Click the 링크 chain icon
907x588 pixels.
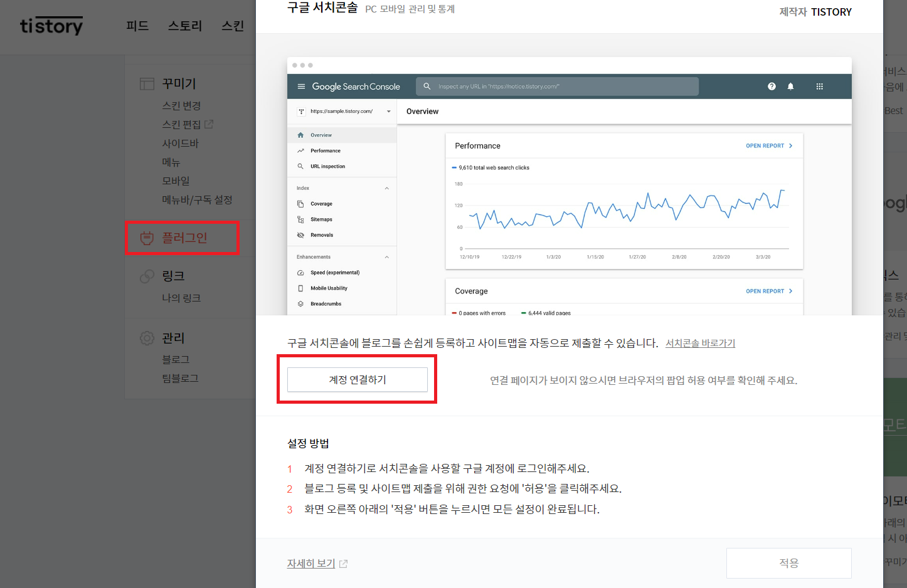147,276
